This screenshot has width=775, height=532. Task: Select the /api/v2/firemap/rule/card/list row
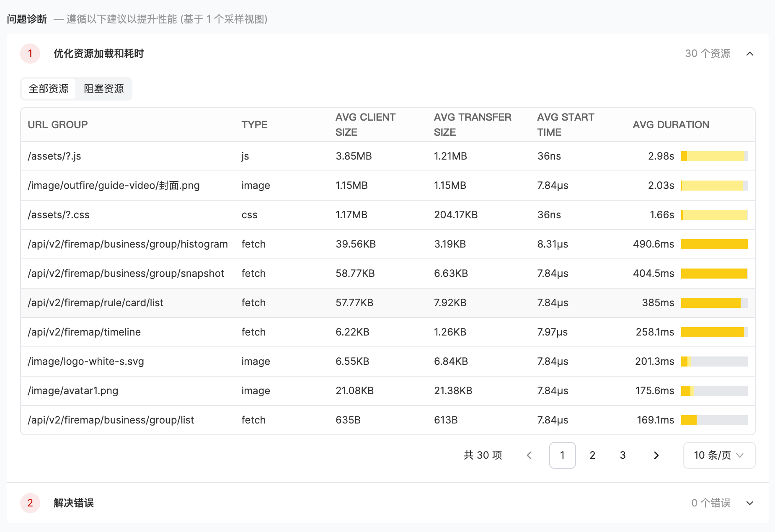pyautogui.click(x=388, y=303)
